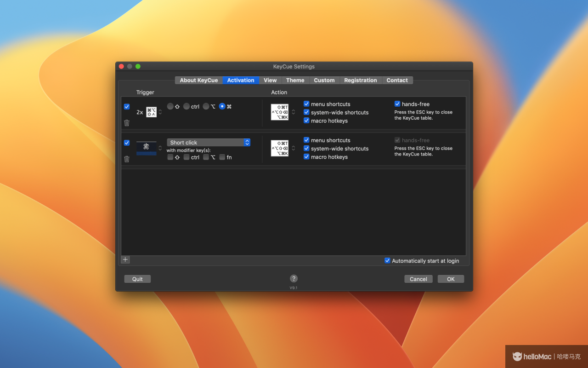Select the shift key radio button
The height and width of the screenshot is (368, 588).
pos(170,106)
